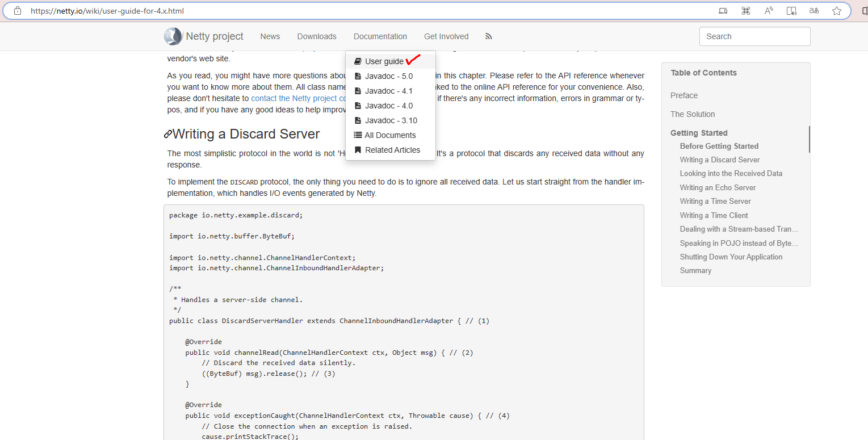Select Javadoc - 3.10 menu entry
Image resolution: width=868 pixels, height=440 pixels.
(x=391, y=120)
